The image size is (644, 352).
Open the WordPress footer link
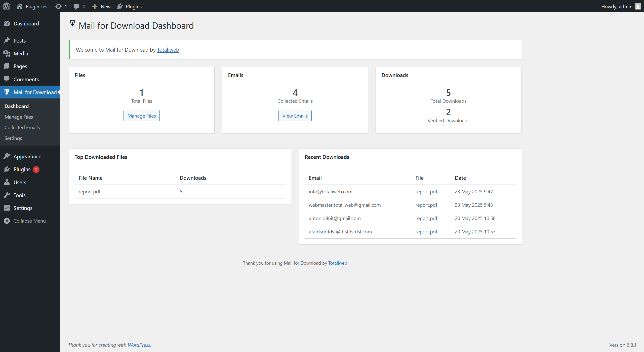pyautogui.click(x=139, y=345)
